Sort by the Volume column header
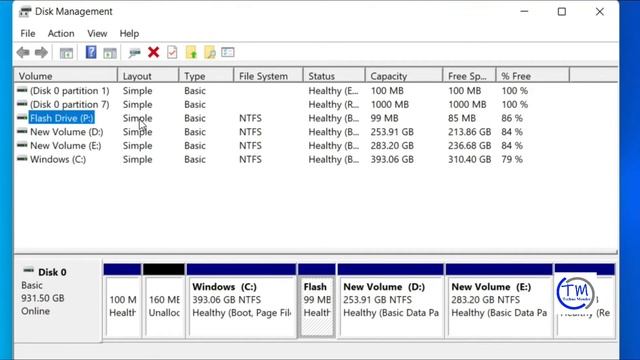This screenshot has height=360, width=640. (66, 76)
